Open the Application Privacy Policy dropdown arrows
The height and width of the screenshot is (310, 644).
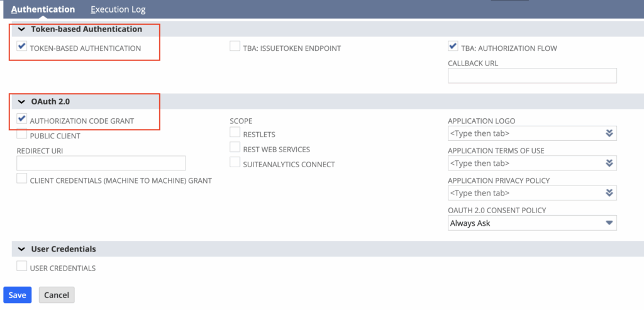(x=609, y=192)
